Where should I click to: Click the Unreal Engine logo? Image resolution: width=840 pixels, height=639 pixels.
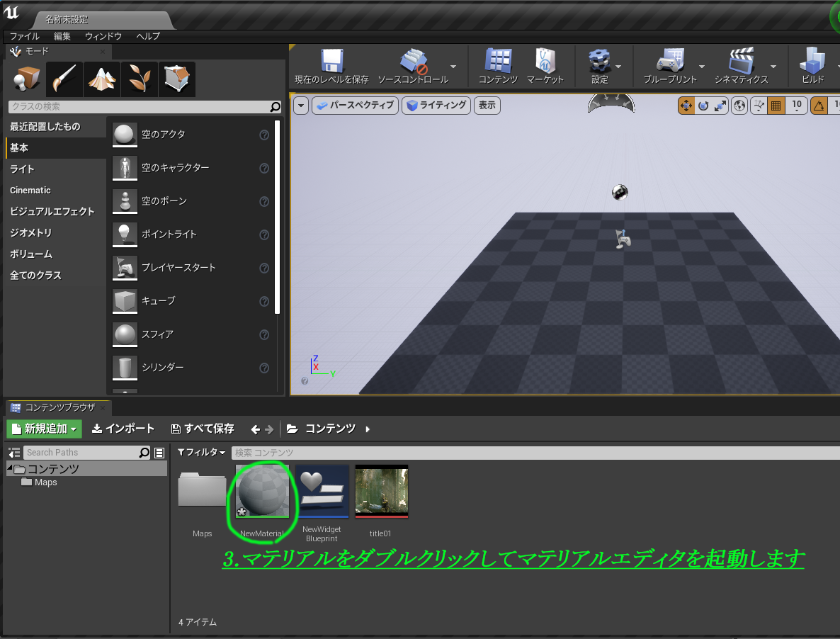(11, 12)
